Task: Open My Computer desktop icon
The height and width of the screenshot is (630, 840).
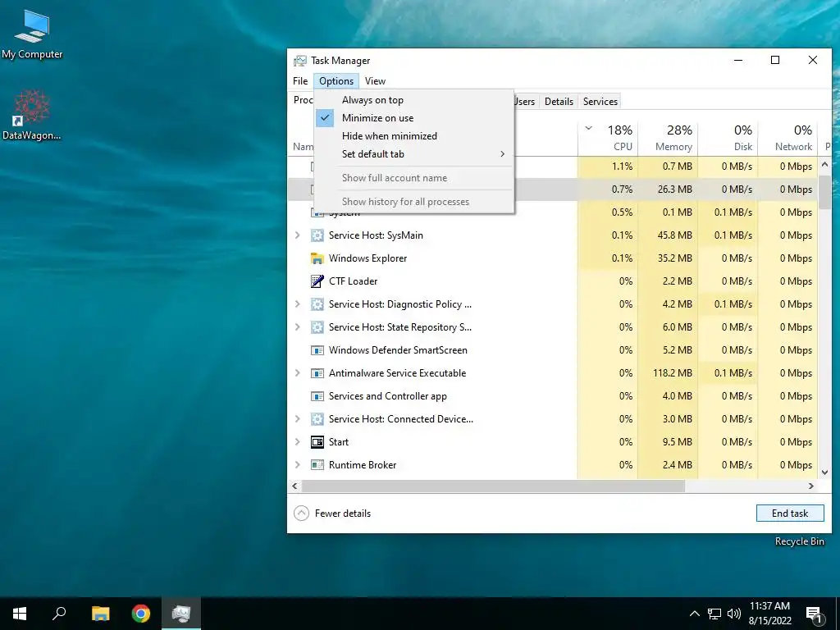Action: tap(32, 34)
